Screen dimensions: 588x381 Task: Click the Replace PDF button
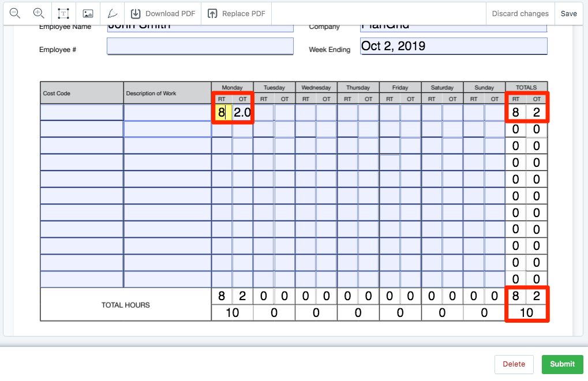coord(236,13)
